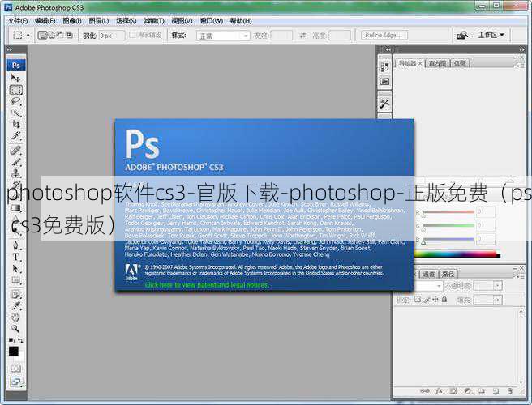Open the 工作区 workspace dropdown
Image resolution: width=532 pixels, height=405 pixels.
tap(491, 35)
